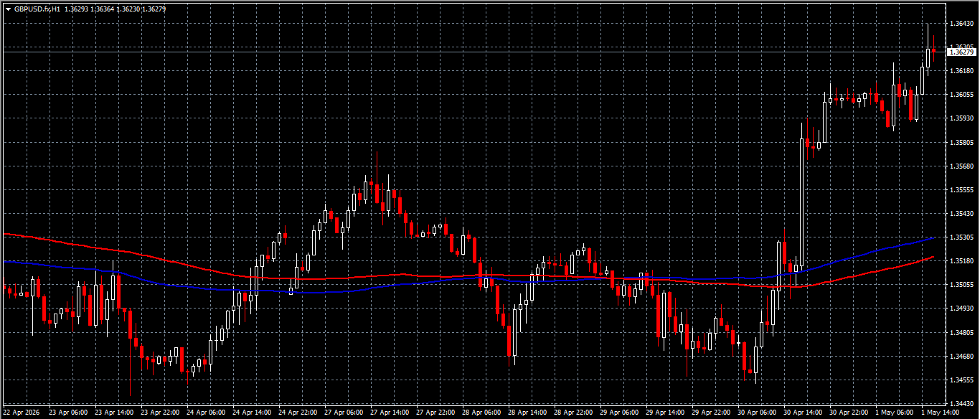This screenshot has height=419, width=980.
Task: Click the 1.35805 price scale label
Action: coord(961,142)
